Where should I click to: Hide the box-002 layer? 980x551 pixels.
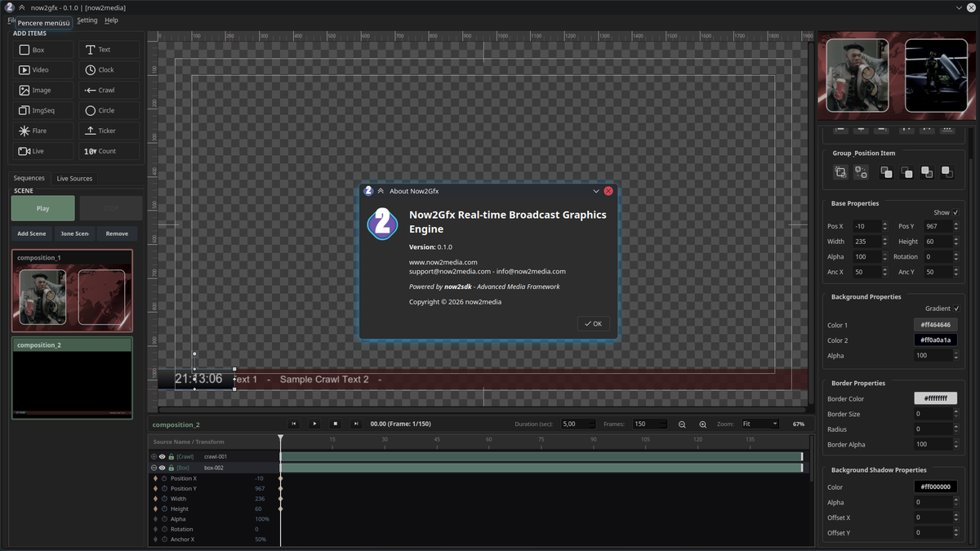tap(162, 468)
